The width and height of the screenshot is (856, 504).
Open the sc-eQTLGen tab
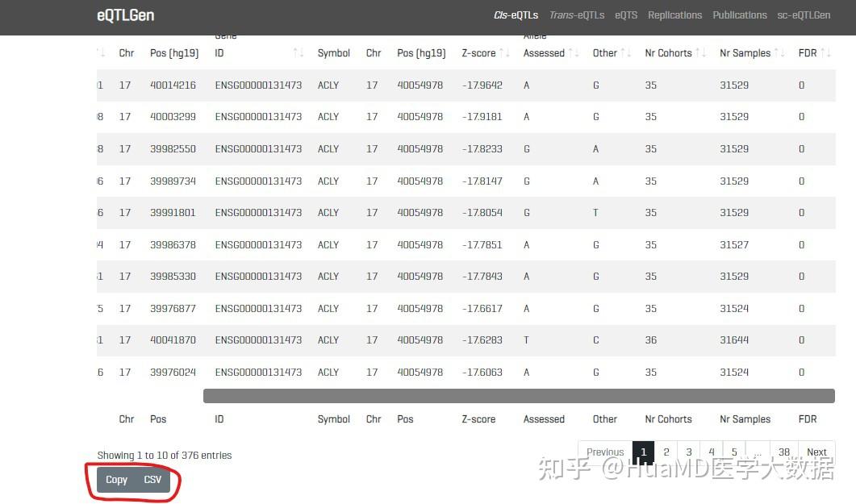pyautogui.click(x=804, y=15)
